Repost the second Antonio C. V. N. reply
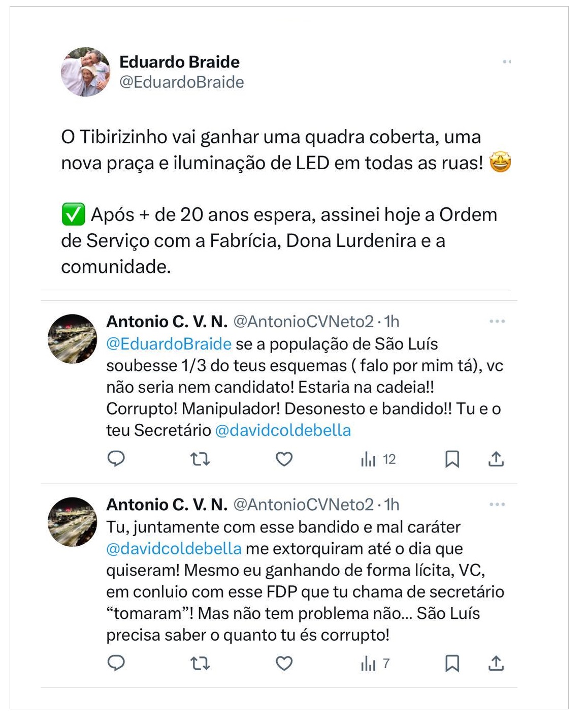This screenshot has height=721, width=588. tap(200, 664)
